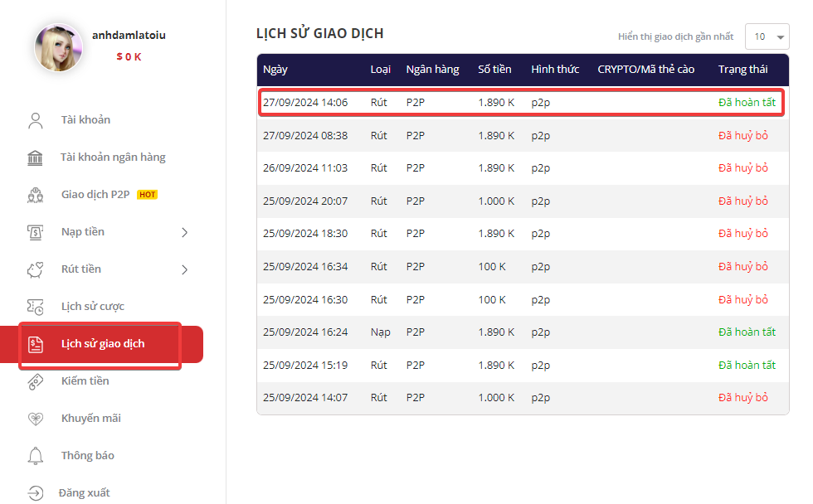Click the Nạp tiền deposit icon
Screen dimensions: 813x504
point(35,232)
